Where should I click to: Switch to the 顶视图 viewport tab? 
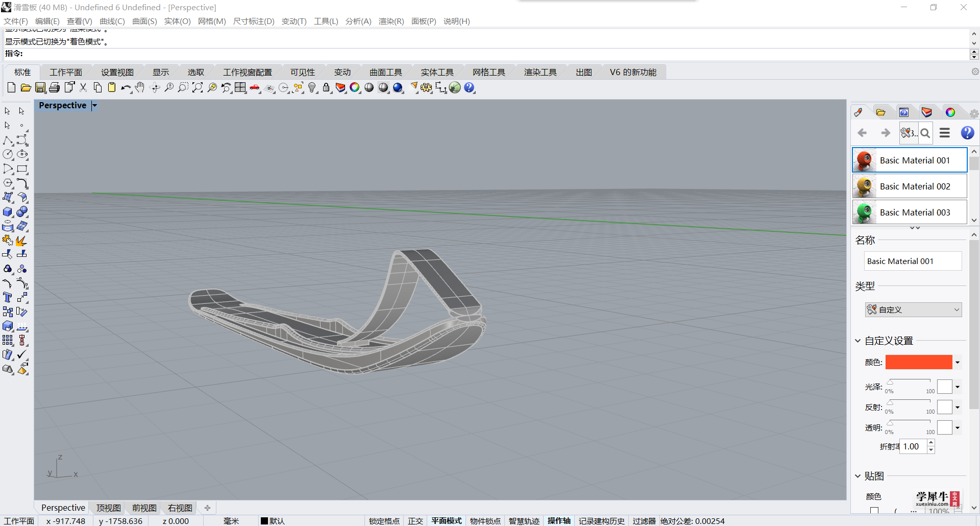point(109,508)
